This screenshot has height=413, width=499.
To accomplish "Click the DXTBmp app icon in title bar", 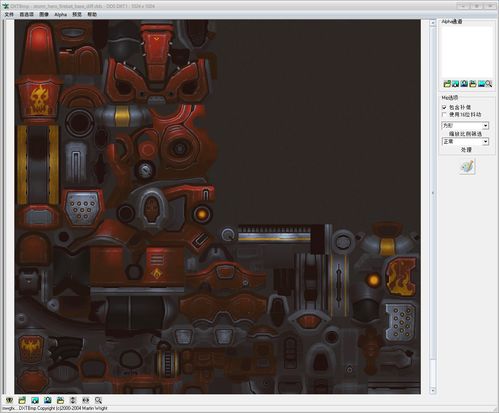I will pyautogui.click(x=6, y=6).
